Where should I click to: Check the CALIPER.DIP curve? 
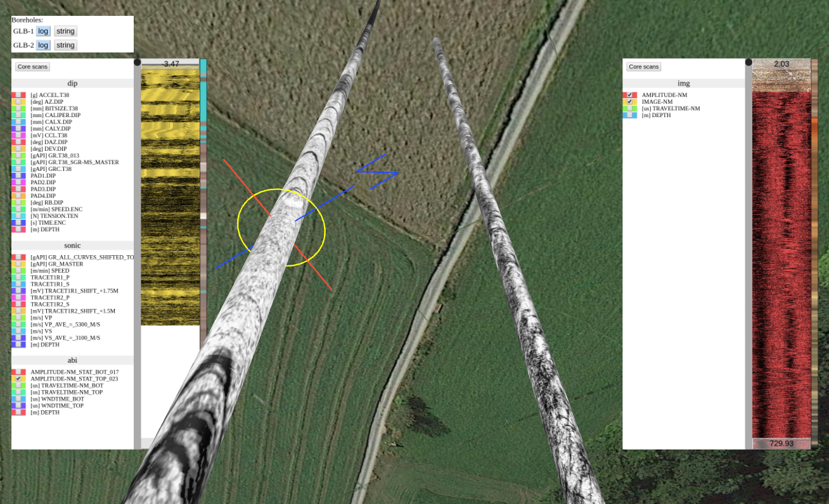coord(19,115)
